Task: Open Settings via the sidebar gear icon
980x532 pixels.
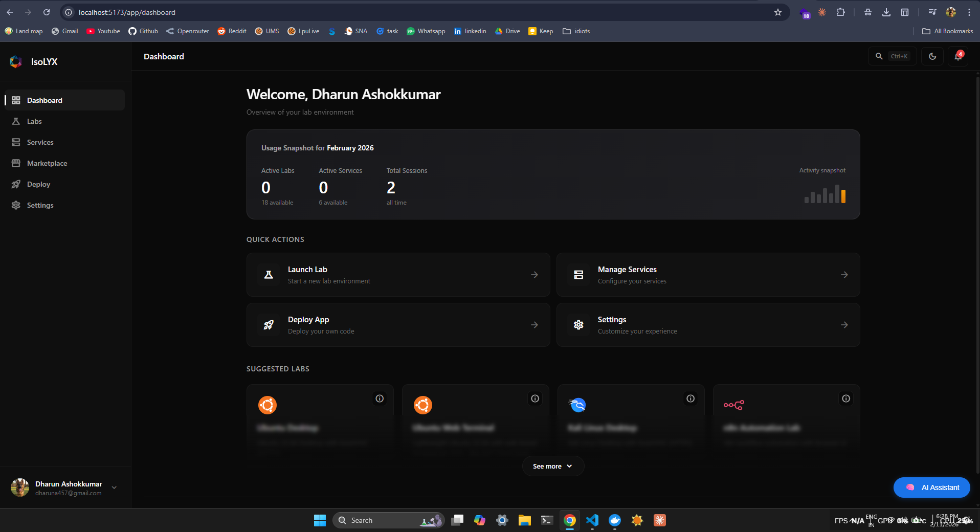Action: [x=16, y=205]
